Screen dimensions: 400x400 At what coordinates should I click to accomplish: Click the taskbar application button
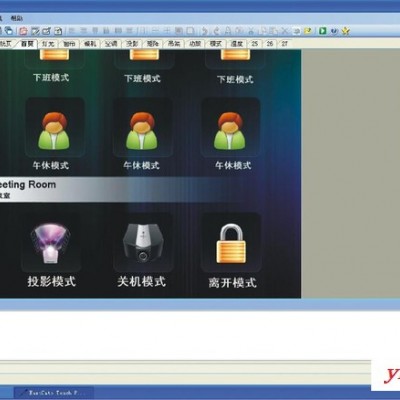click(x=53, y=393)
